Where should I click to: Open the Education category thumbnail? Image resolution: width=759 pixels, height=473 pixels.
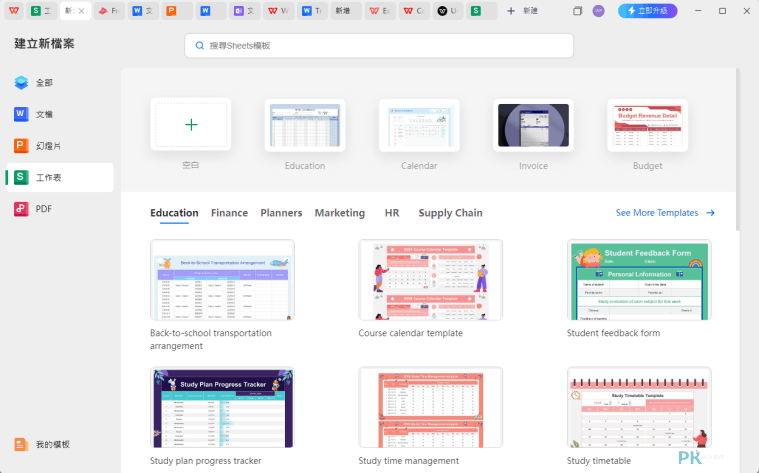pyautogui.click(x=305, y=125)
